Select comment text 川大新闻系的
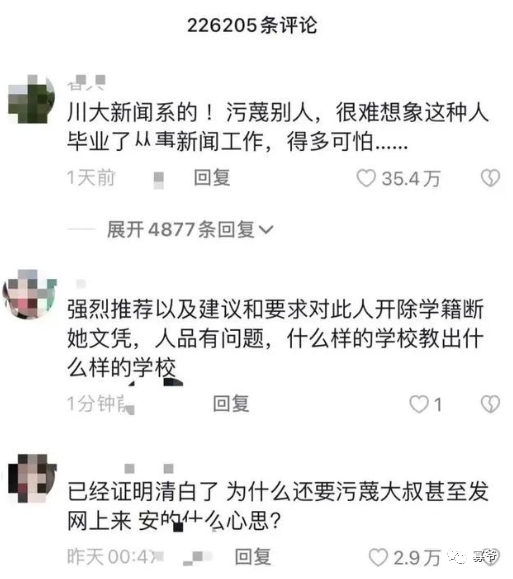The height and width of the screenshot is (579, 513). 133,113
